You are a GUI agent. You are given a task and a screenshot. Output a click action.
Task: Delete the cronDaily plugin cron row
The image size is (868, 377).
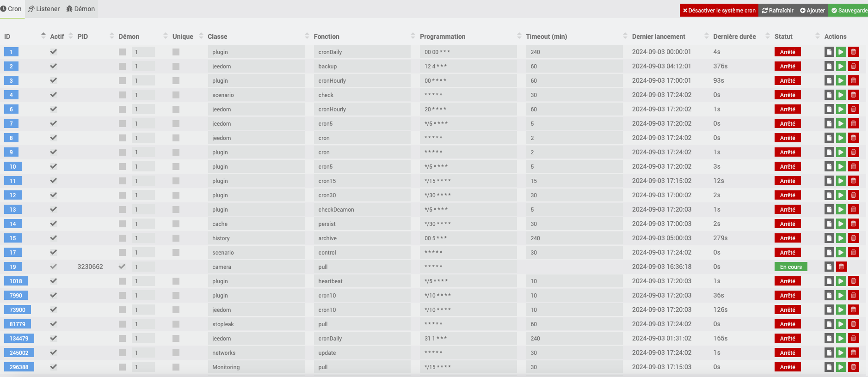pyautogui.click(x=853, y=52)
